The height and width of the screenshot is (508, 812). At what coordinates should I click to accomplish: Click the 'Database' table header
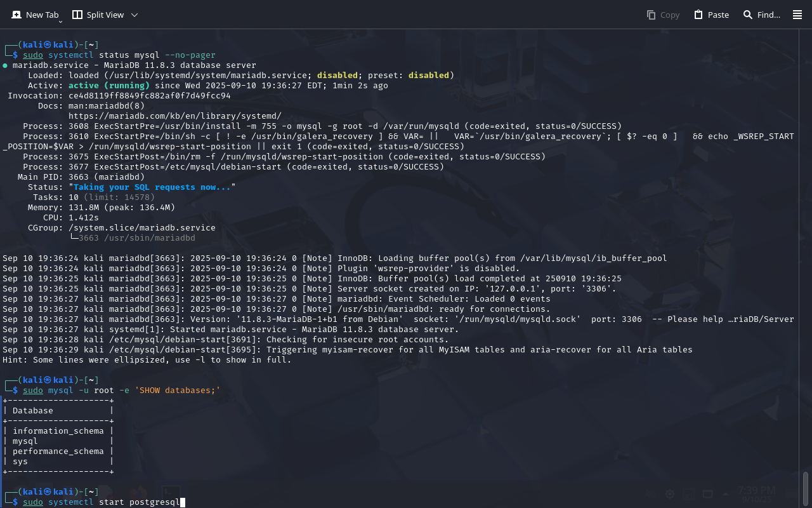pos(33,410)
